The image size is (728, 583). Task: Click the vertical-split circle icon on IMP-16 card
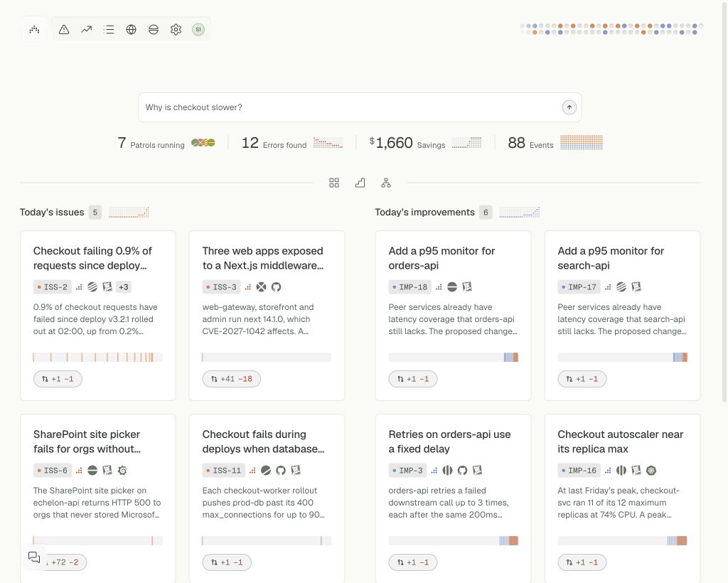(621, 470)
